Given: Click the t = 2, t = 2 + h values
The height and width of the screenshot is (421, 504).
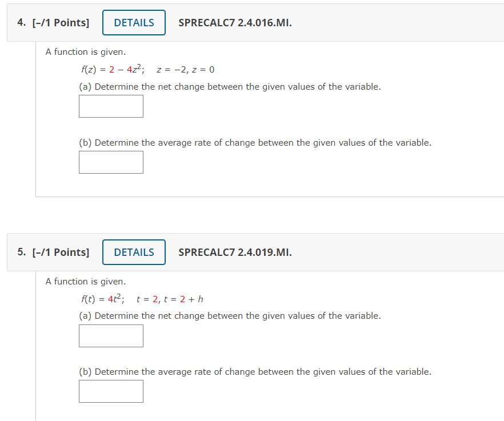Looking at the screenshot, I should click(170, 299).
